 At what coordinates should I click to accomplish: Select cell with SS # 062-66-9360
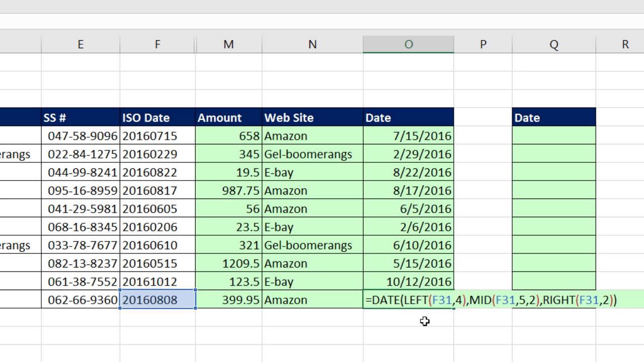point(80,300)
